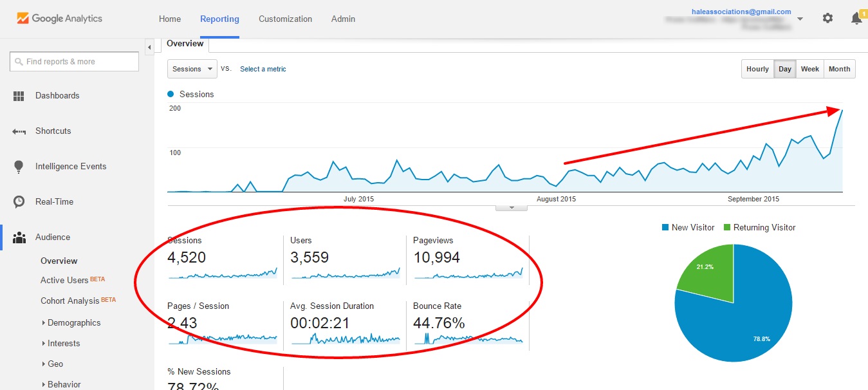The height and width of the screenshot is (390, 868).
Task: Expand the Demographics section
Action: tap(73, 323)
